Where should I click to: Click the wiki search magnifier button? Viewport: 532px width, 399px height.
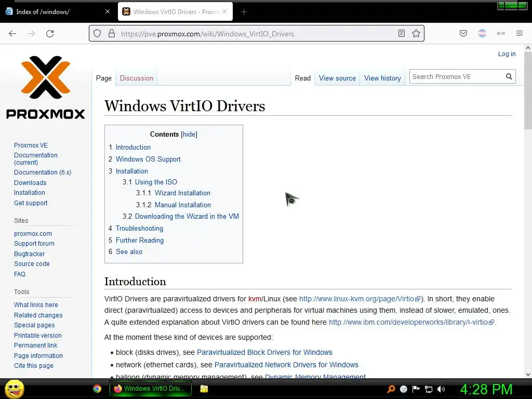point(509,77)
